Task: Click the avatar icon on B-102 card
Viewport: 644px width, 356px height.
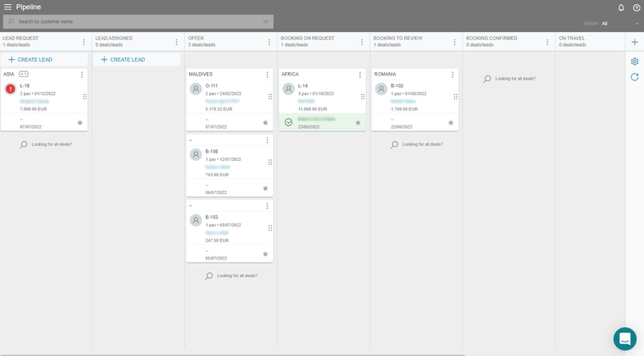Action: (381, 89)
